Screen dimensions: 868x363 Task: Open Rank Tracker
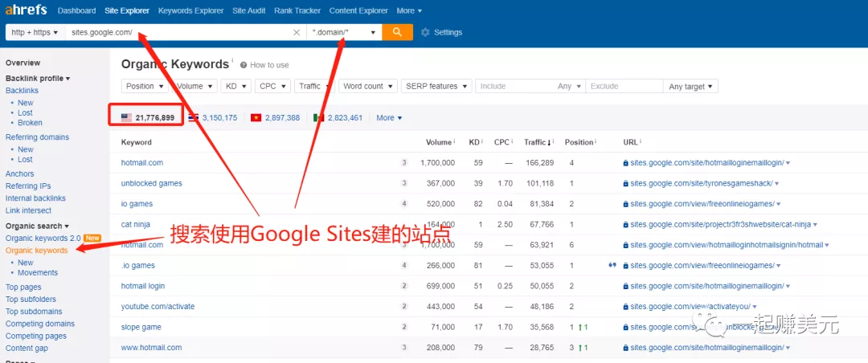point(297,10)
